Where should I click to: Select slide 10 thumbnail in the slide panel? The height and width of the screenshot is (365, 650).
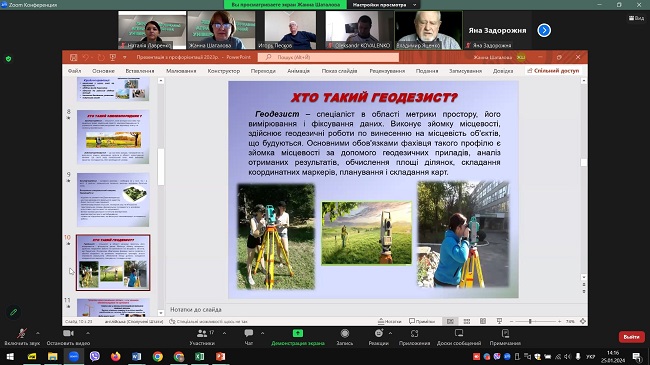pos(113,263)
